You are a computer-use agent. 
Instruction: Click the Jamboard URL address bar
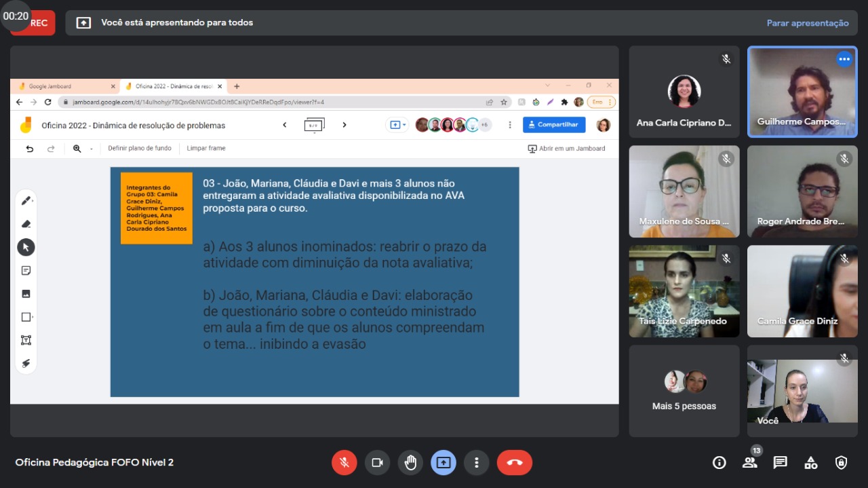[271, 102]
